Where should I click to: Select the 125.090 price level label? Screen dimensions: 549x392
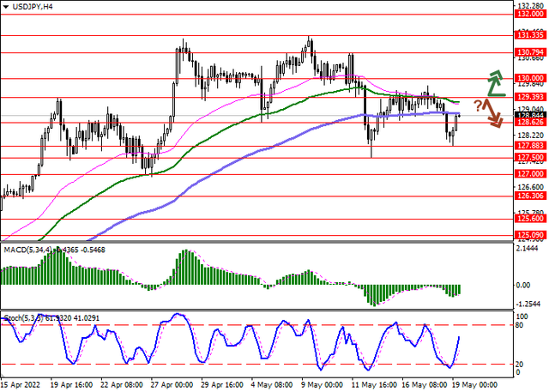coord(529,233)
